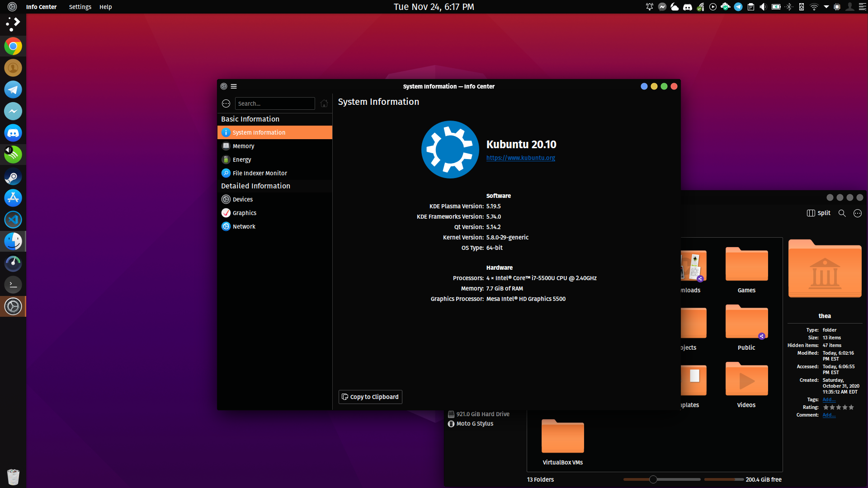The image size is (868, 488).
Task: Click the clock showing Tue Nov 24
Action: [x=434, y=7]
